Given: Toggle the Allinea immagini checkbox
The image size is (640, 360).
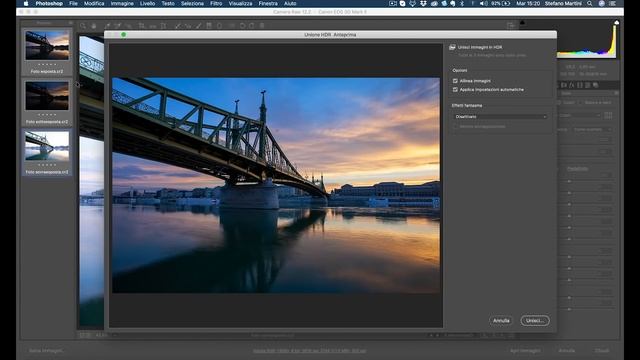Looking at the screenshot, I should click(x=455, y=81).
